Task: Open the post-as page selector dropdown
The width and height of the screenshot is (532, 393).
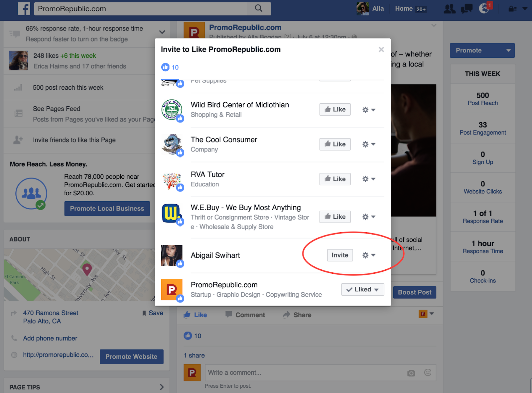Action: click(x=426, y=314)
